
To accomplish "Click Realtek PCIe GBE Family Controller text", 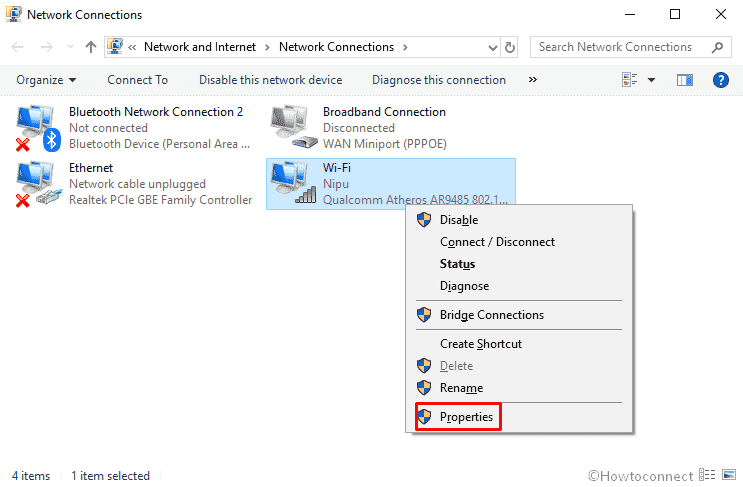I will (x=160, y=200).
